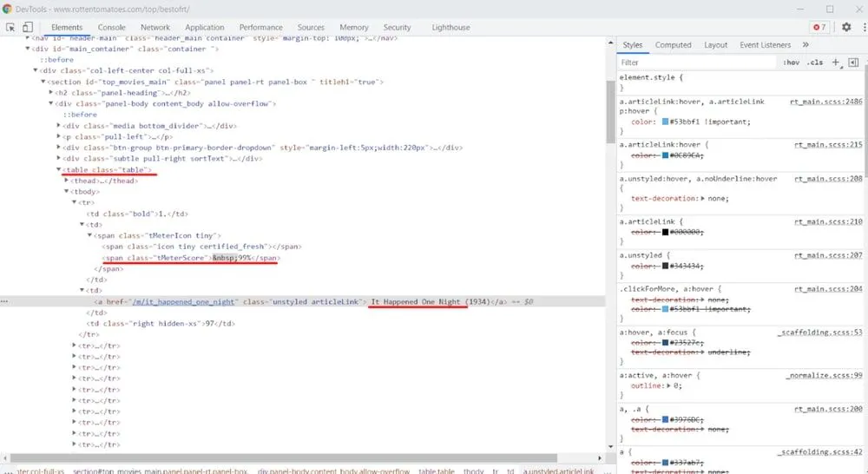The height and width of the screenshot is (474, 868).
Task: Expand the h2 panel-heading node
Action: [x=51, y=93]
